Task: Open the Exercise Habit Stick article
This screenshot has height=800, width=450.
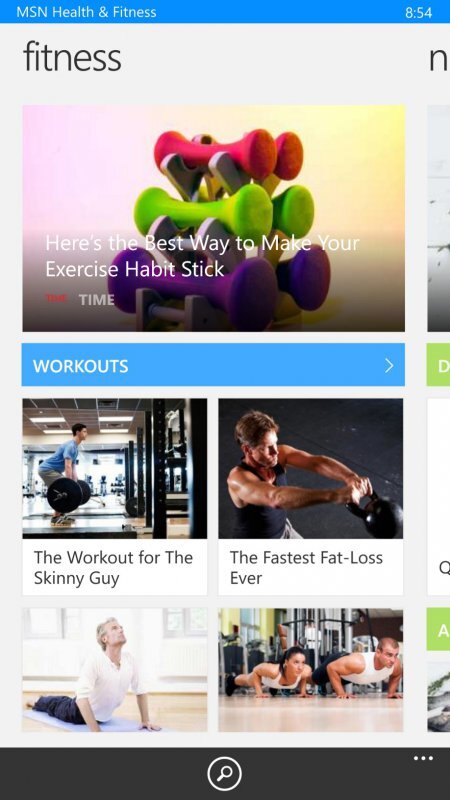Action: (202, 256)
